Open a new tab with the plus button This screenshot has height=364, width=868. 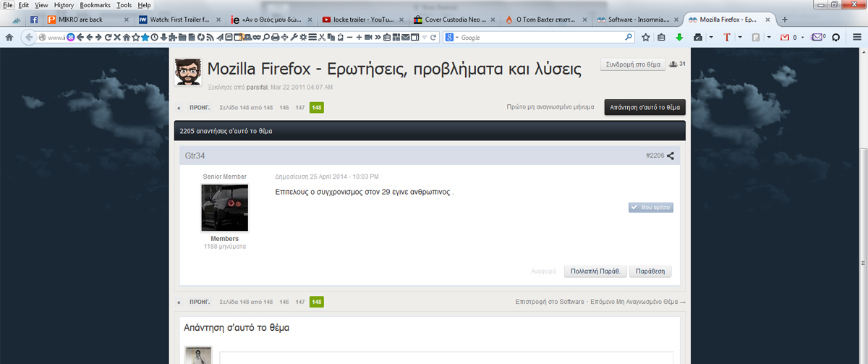[x=785, y=20]
